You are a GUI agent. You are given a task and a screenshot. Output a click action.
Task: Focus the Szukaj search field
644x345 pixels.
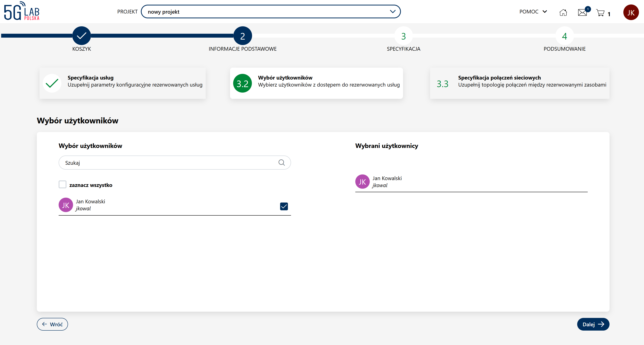tap(168, 163)
